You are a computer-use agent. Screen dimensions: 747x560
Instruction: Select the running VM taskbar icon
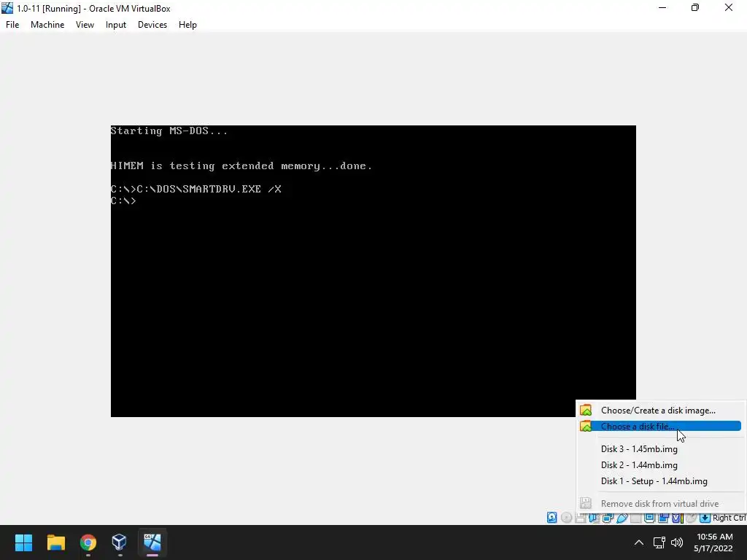click(152, 542)
